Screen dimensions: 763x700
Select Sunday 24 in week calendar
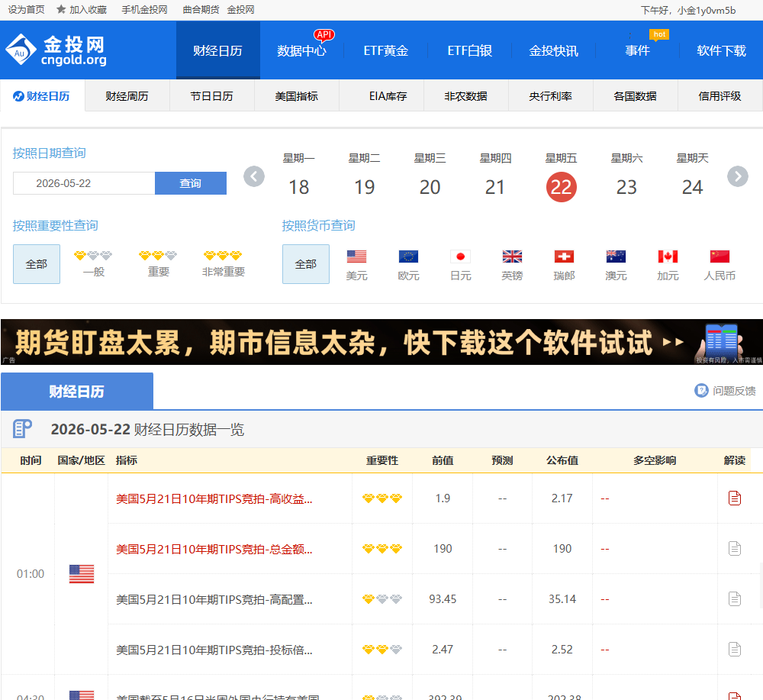[x=693, y=187]
